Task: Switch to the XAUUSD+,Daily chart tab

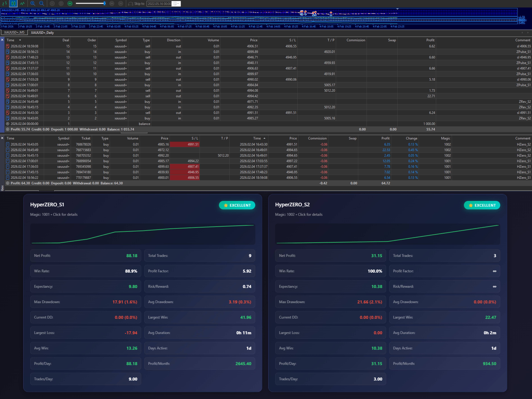Action: pos(42,32)
